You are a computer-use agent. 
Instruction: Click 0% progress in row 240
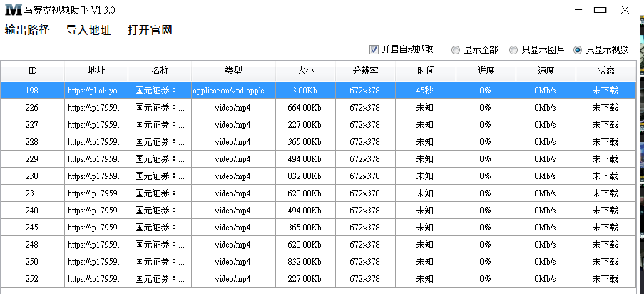point(486,210)
